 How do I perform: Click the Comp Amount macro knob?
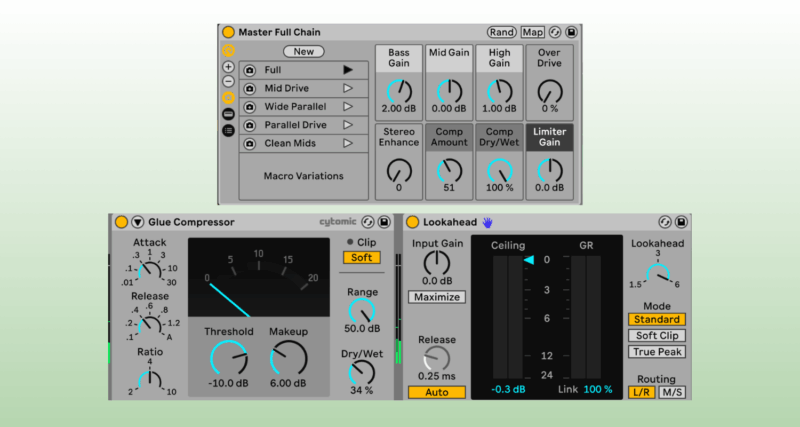point(449,170)
